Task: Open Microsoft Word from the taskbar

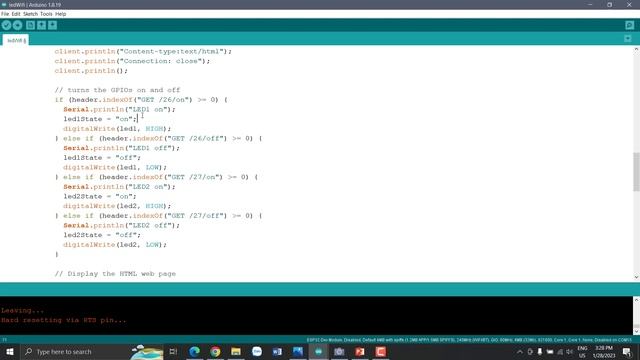Action: pos(277,351)
